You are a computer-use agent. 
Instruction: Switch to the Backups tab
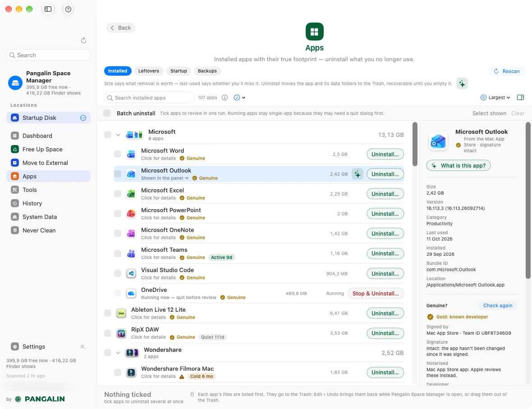[x=207, y=71]
